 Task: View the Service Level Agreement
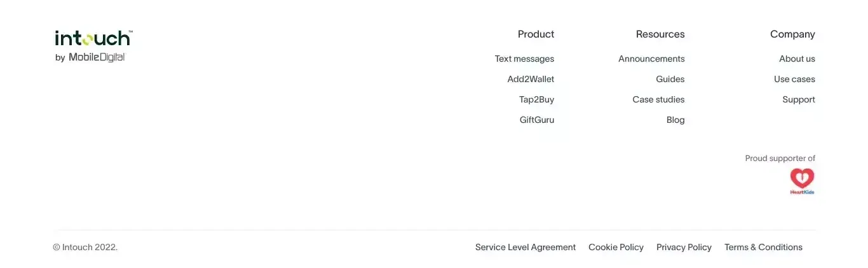(x=526, y=247)
